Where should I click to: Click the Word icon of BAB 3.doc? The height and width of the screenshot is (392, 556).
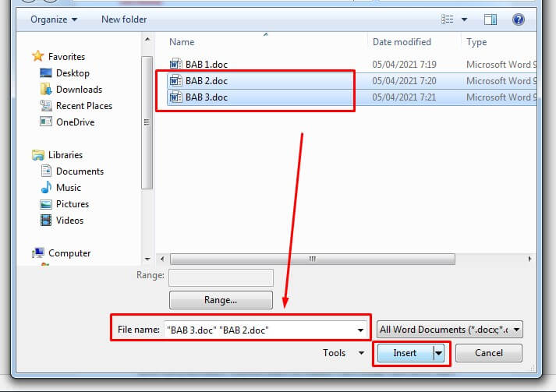[x=175, y=97]
